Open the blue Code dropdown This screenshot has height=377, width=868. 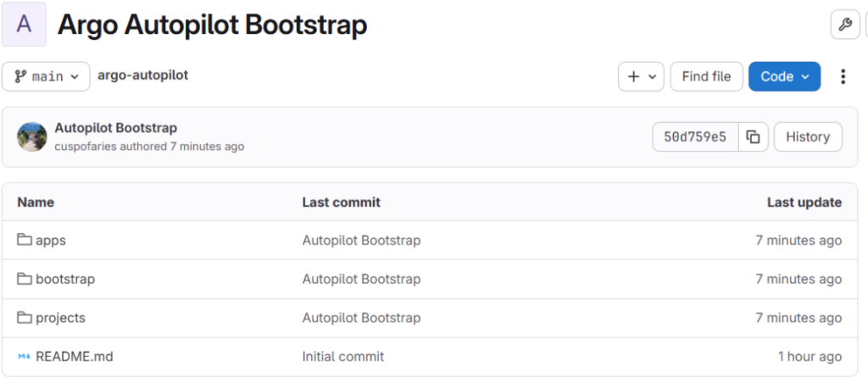point(784,76)
